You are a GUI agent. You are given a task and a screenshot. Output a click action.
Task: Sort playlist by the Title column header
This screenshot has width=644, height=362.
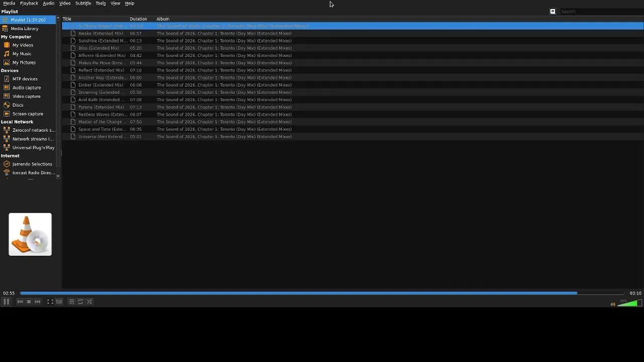click(95, 19)
